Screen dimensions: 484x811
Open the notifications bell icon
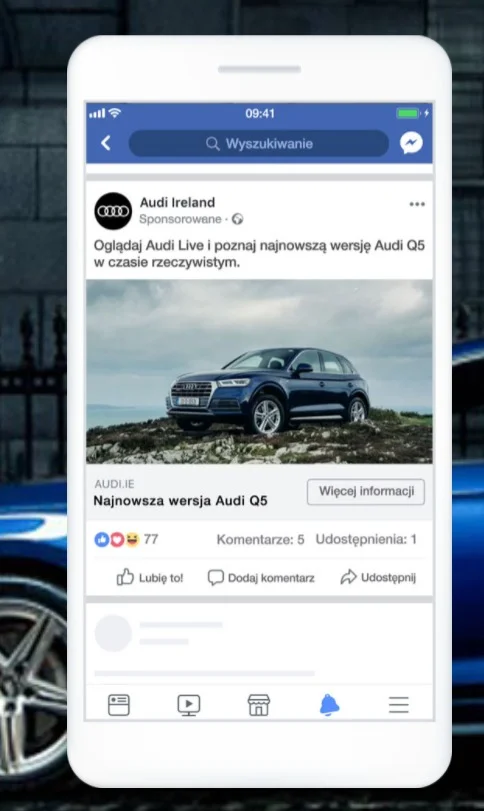(329, 705)
